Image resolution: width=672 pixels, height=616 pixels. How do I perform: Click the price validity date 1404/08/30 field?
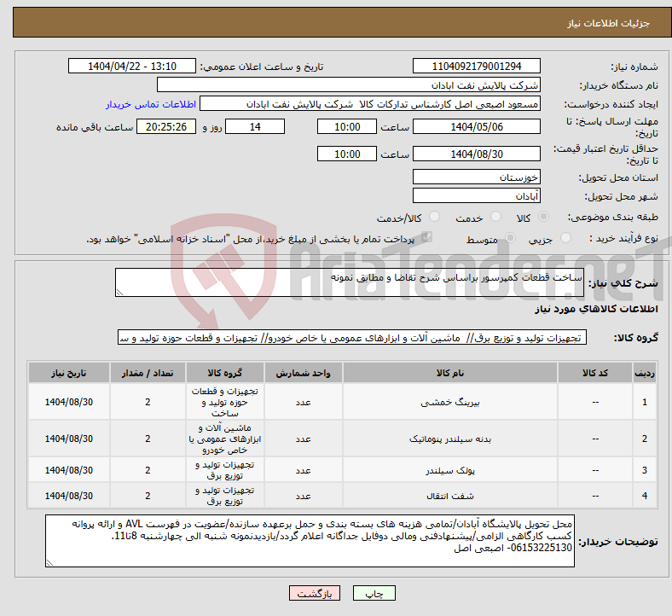pyautogui.click(x=477, y=154)
